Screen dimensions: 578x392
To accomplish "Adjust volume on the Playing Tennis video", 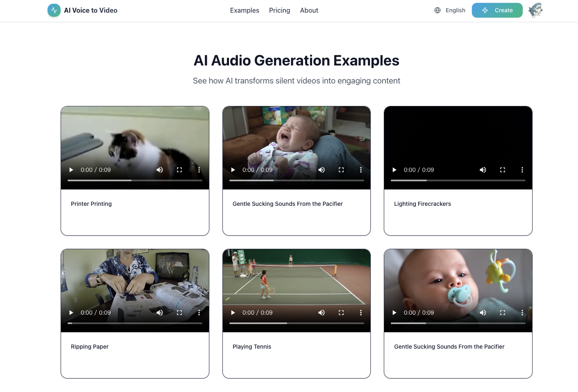I will tap(322, 312).
